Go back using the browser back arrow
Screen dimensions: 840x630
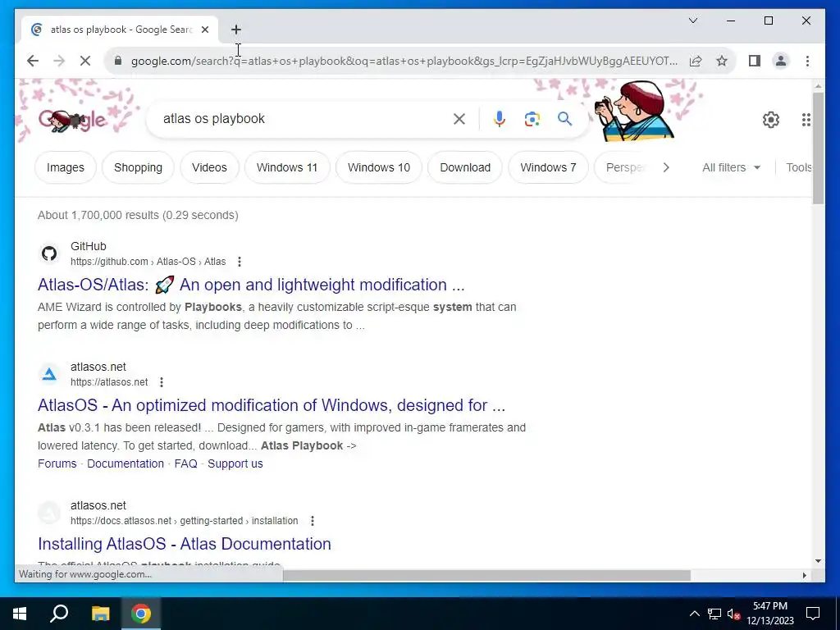[x=33, y=61]
